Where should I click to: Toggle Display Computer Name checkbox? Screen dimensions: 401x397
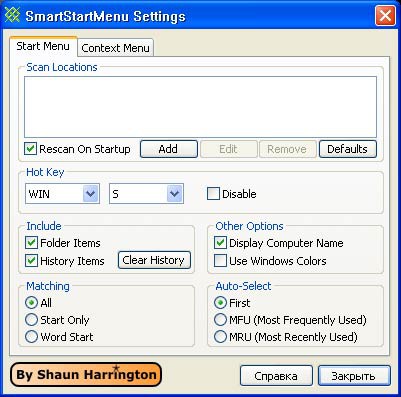click(220, 243)
